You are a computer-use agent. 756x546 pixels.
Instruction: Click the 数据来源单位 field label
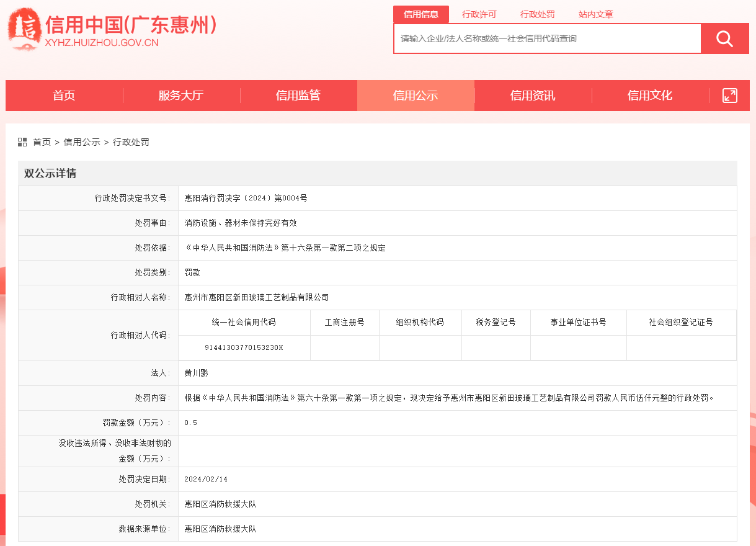[x=144, y=529]
